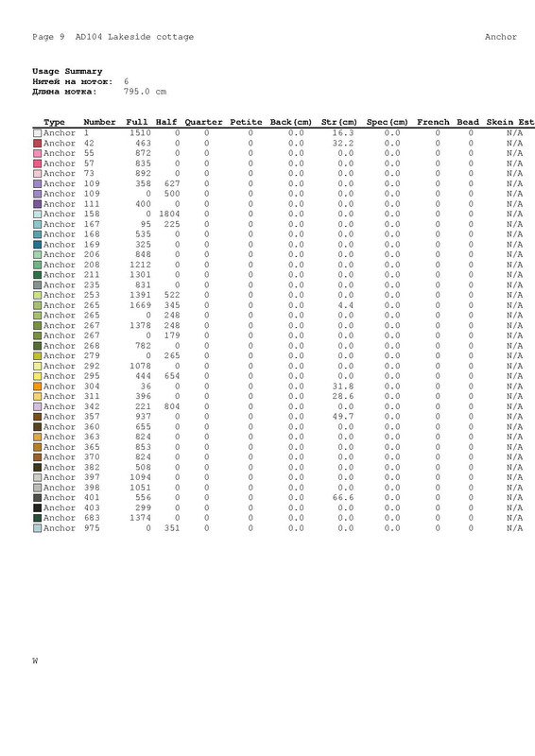Click the gray swatch beside Anchor 235
Viewport: 535px width, 756px height.
(x=37, y=285)
